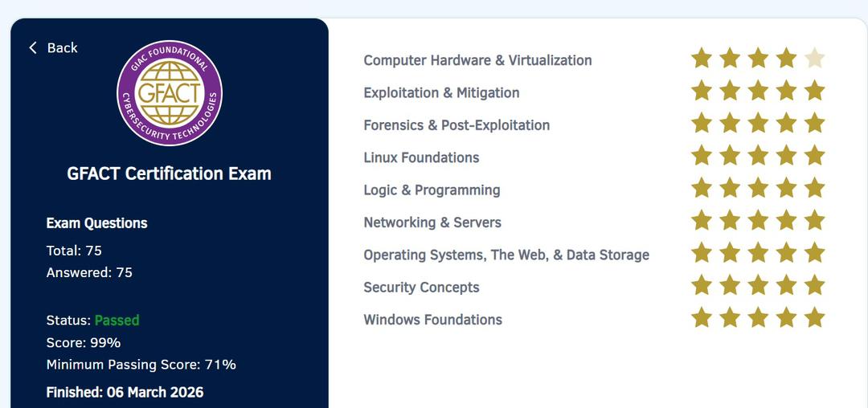
Task: Click first star in Networking & Servers row
Action: pos(702,221)
